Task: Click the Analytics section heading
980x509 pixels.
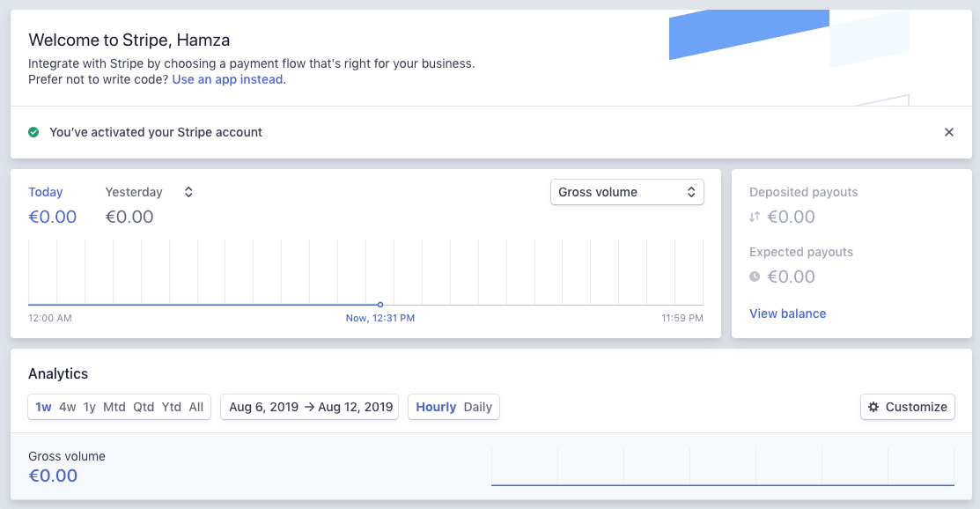Action: tap(58, 373)
